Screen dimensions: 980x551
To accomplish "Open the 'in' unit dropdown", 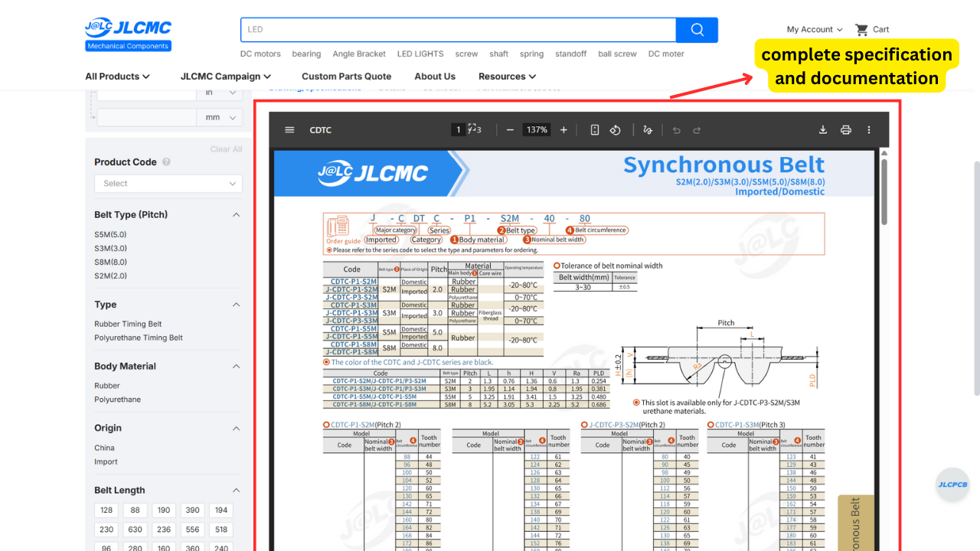I will click(220, 93).
